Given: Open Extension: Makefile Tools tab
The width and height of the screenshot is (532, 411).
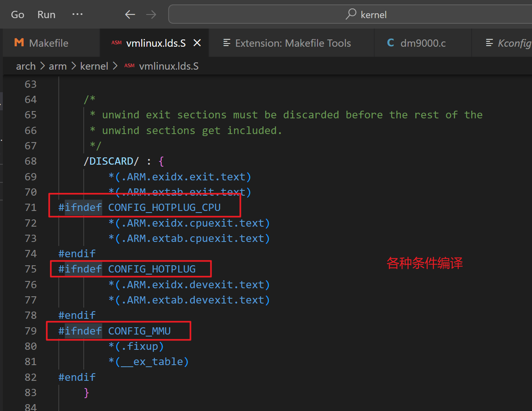Looking at the screenshot, I should click(292, 43).
